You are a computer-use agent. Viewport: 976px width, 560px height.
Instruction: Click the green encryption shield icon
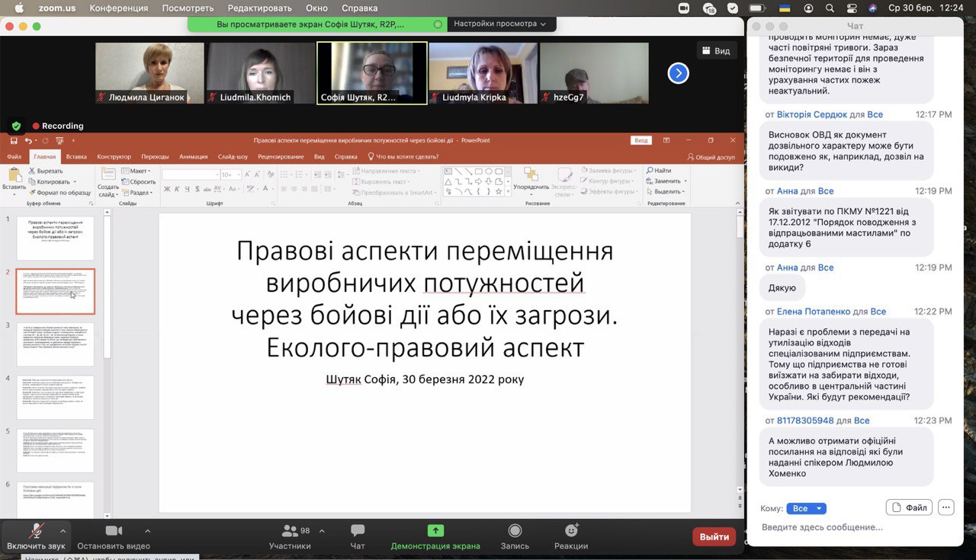16,126
